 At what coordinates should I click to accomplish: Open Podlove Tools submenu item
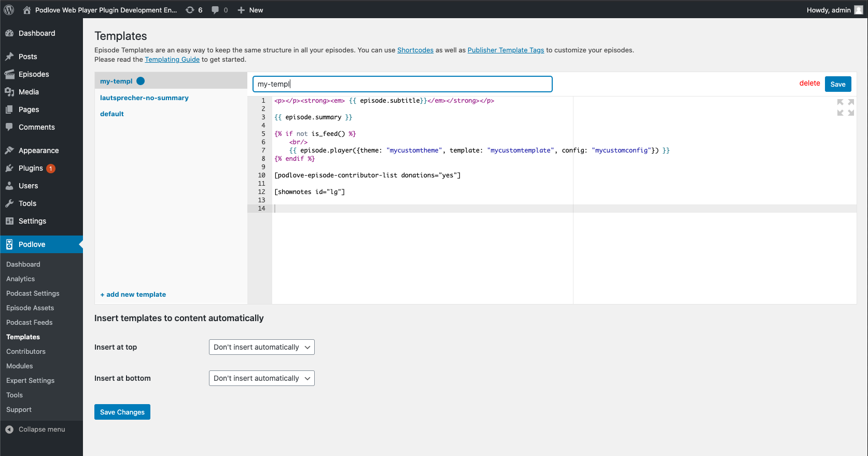(x=15, y=395)
